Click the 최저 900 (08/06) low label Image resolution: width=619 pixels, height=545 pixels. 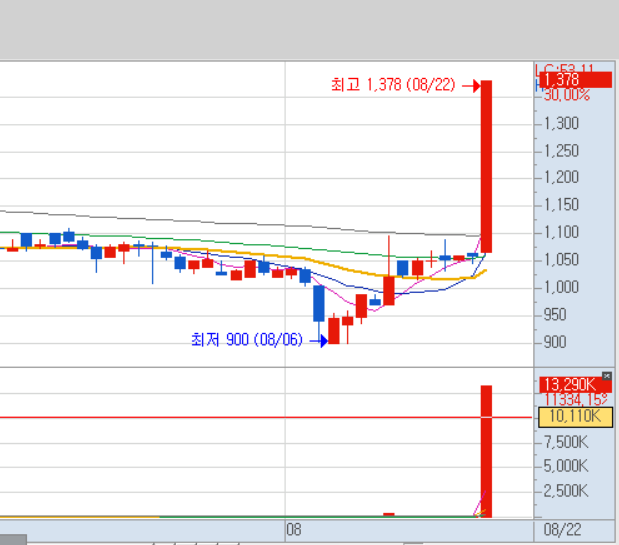[x=247, y=340]
